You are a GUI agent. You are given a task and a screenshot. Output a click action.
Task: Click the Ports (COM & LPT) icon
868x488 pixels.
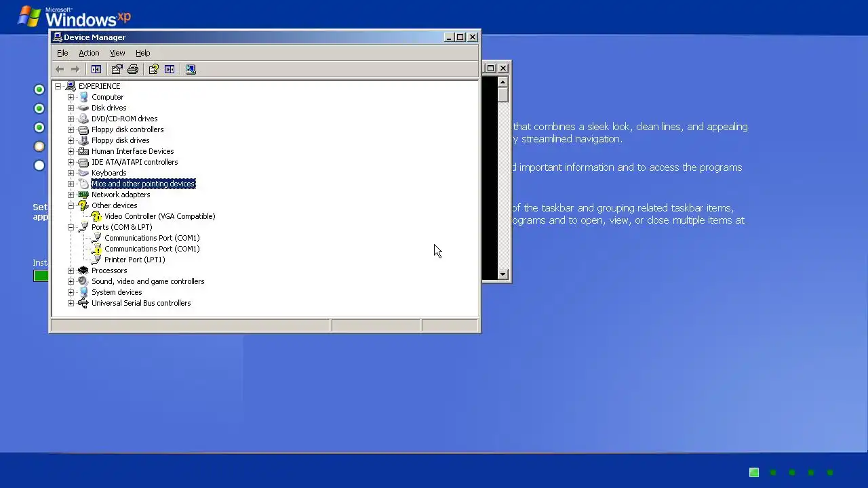(x=83, y=227)
